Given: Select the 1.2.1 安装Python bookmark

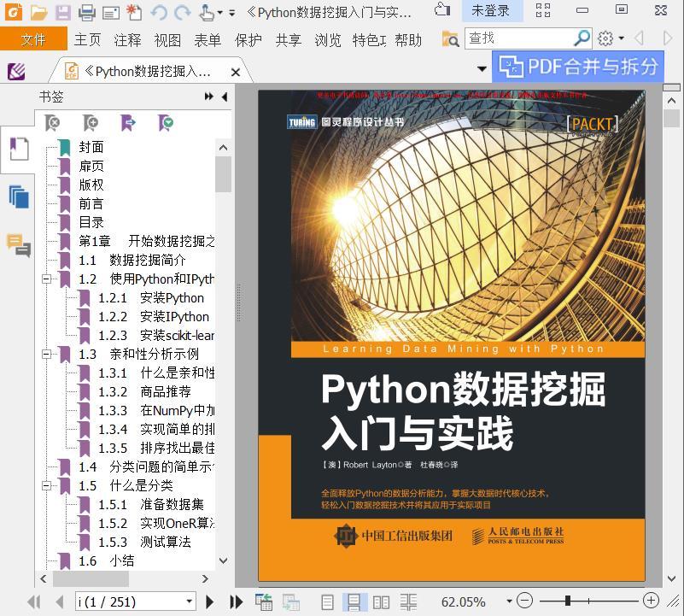Looking at the screenshot, I should tap(151, 297).
